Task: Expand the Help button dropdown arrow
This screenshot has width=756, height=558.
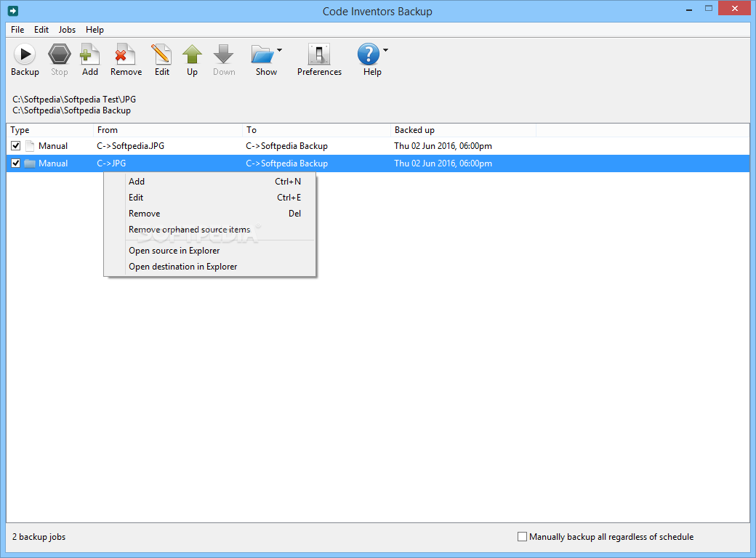Action: click(x=385, y=49)
